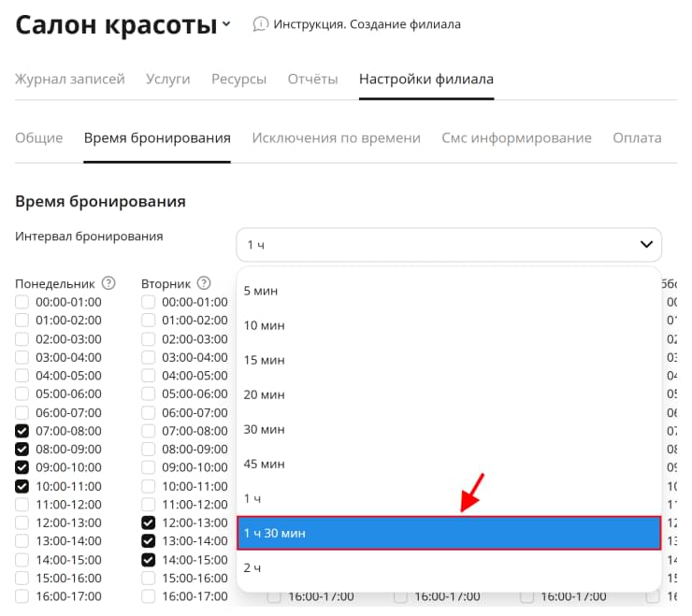Screen dimensions: 692x616
Task: Uncheck Tuesday 13:00-14:00 slot
Action: 149,541
